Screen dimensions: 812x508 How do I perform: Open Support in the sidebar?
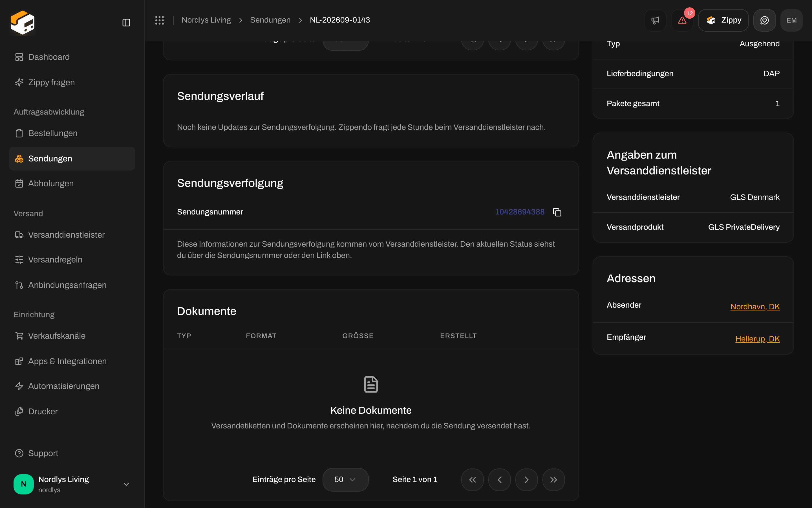(72, 453)
